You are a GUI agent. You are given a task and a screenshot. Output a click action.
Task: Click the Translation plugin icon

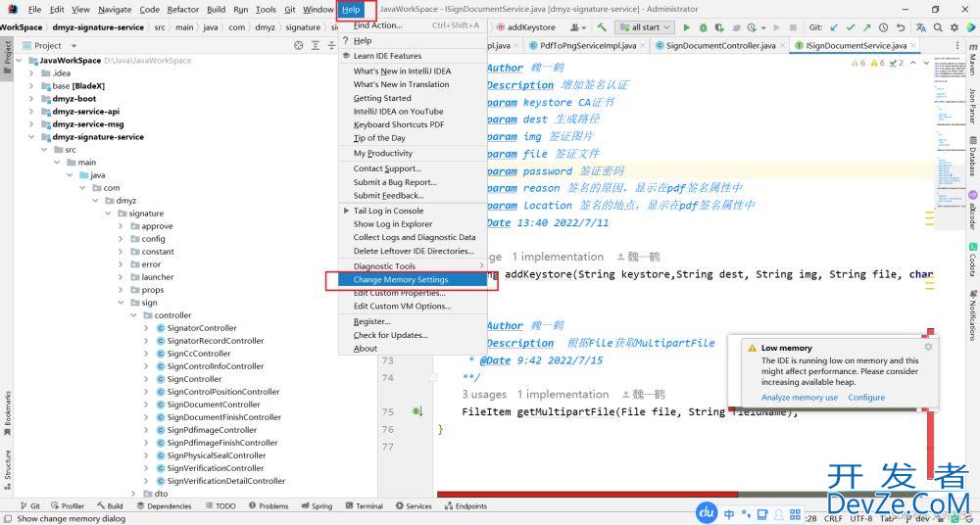coord(921,27)
